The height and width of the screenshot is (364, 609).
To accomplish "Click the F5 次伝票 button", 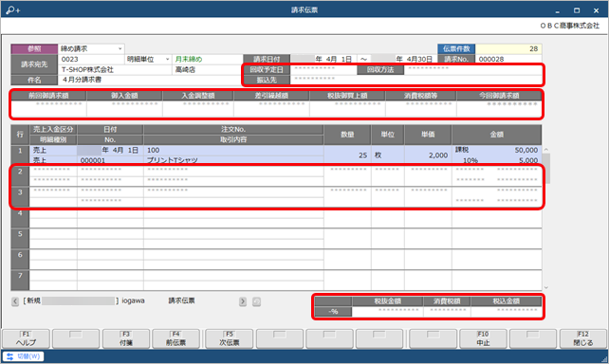I will click(x=230, y=338).
